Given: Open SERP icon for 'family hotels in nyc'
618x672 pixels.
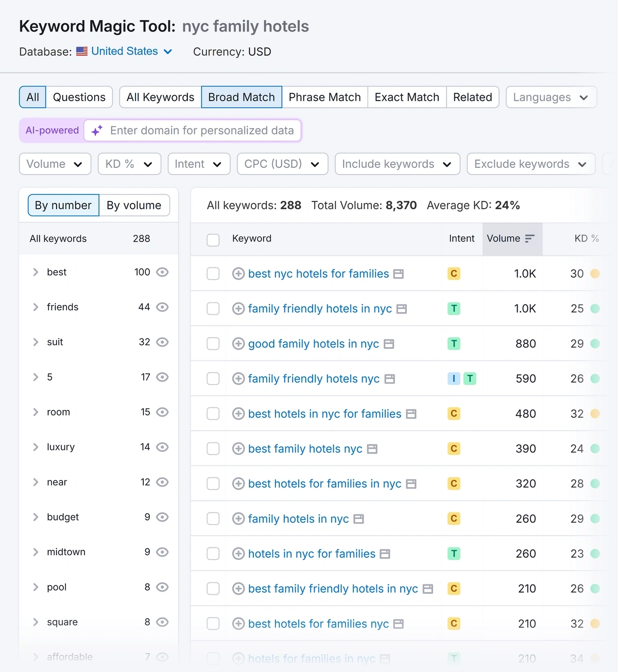Looking at the screenshot, I should [359, 519].
